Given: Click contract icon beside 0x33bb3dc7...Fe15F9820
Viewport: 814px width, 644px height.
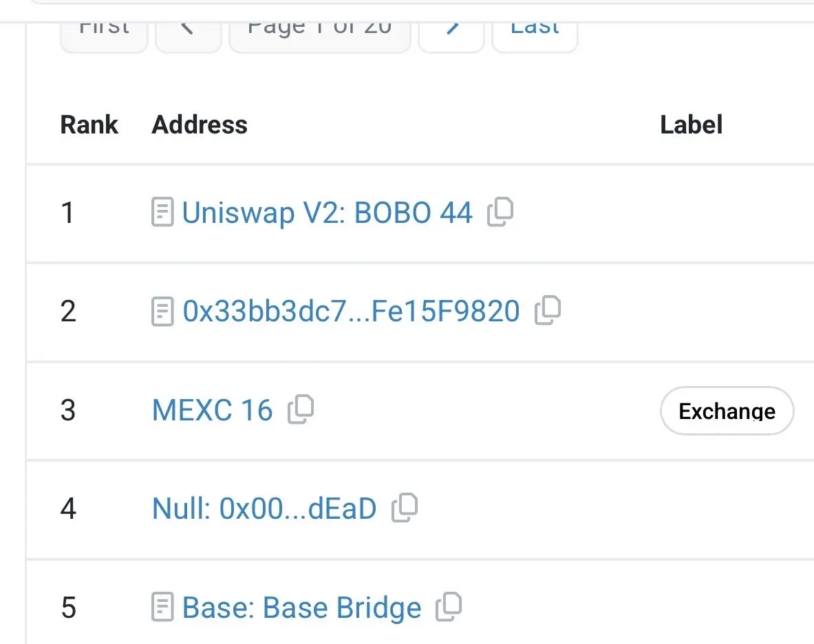Looking at the screenshot, I should pos(162,312).
